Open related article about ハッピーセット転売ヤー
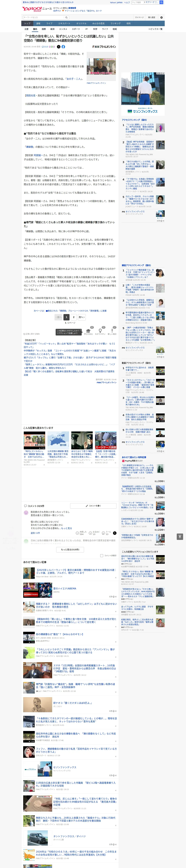The width and height of the screenshot is (186, 868). pyautogui.click(x=69, y=345)
